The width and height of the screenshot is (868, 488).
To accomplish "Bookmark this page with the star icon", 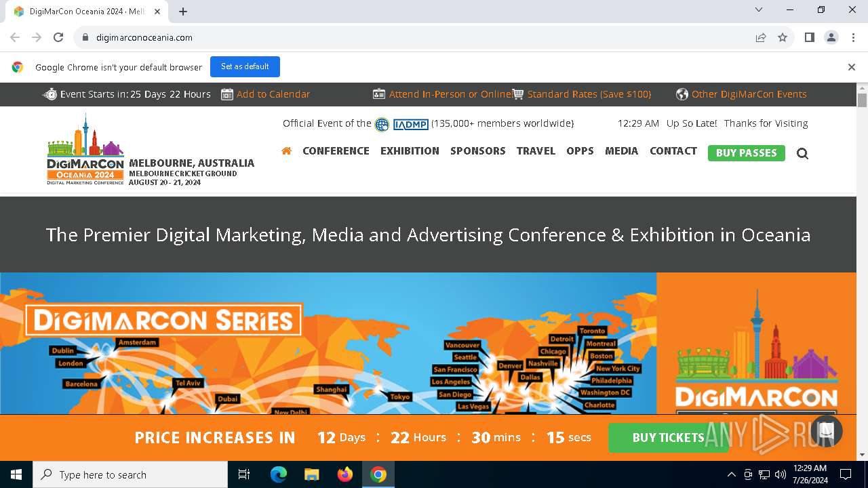I will (783, 37).
